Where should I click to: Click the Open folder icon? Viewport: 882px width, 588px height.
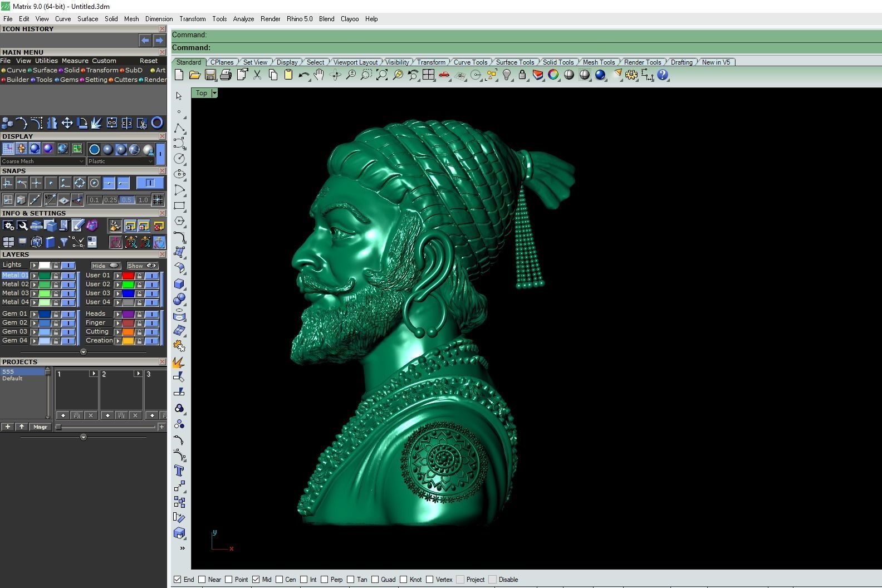194,75
